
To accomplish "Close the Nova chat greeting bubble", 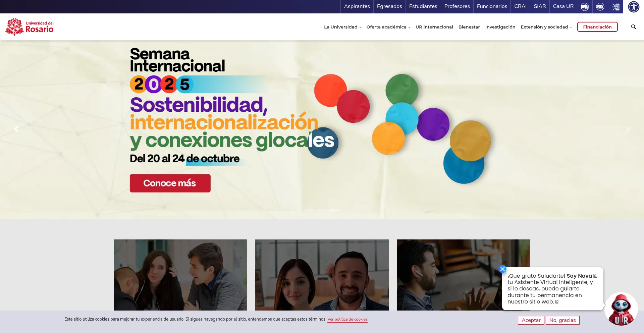I will [x=502, y=269].
